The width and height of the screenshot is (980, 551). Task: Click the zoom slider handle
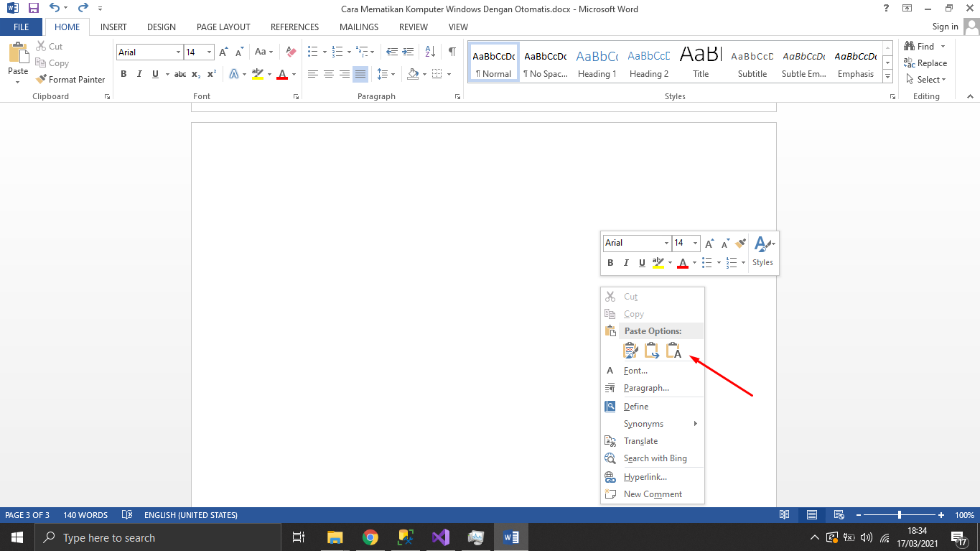(x=900, y=515)
